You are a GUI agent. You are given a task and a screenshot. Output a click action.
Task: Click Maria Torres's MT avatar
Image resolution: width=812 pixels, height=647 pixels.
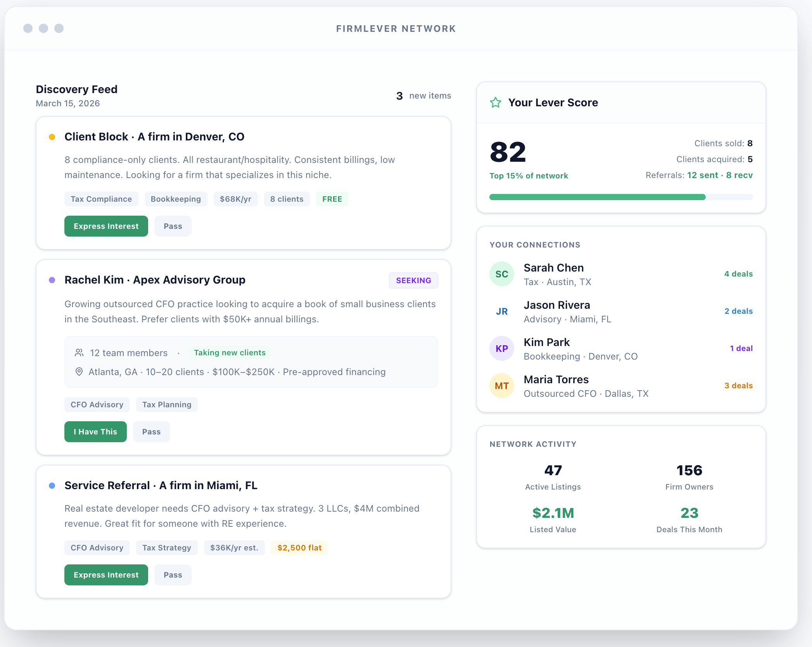pyautogui.click(x=501, y=386)
